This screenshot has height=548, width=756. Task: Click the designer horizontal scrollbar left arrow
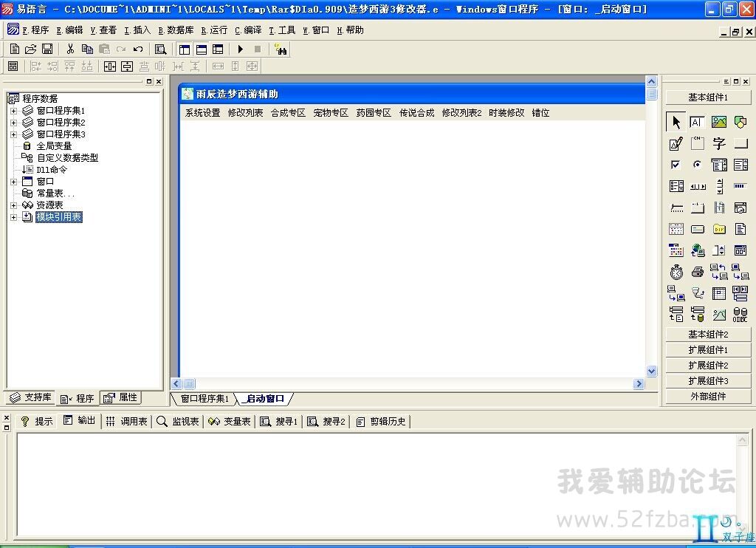pyautogui.click(x=176, y=384)
